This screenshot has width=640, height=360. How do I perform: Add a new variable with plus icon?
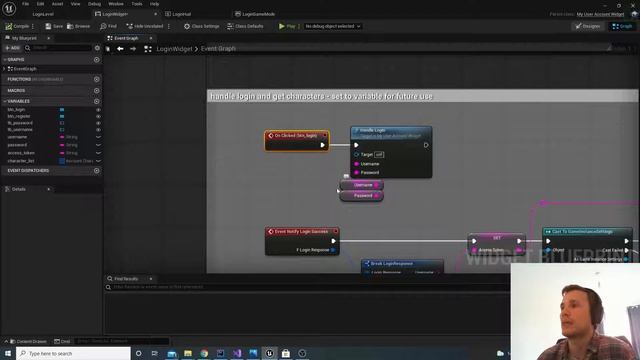pos(97,101)
